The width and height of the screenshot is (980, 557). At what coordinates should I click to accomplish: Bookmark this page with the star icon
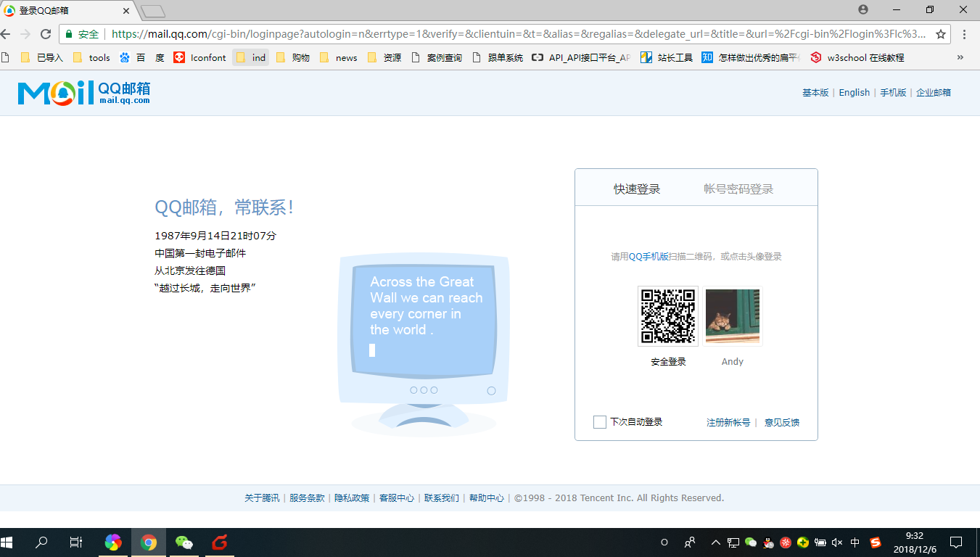941,34
